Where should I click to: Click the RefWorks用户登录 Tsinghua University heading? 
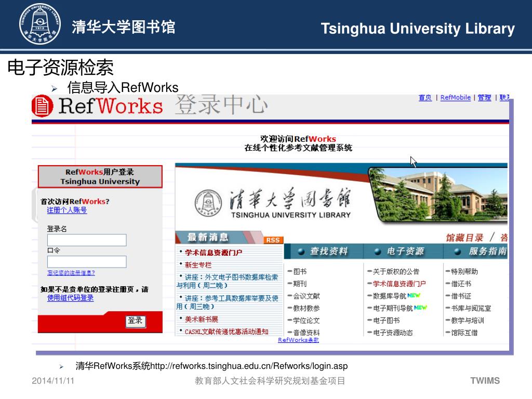[x=100, y=177]
